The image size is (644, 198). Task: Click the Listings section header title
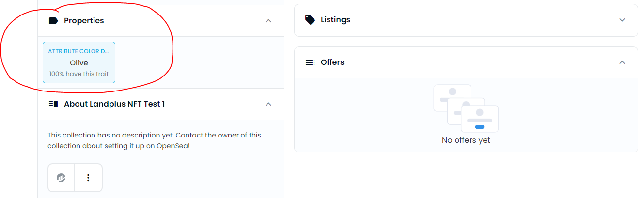tap(335, 20)
